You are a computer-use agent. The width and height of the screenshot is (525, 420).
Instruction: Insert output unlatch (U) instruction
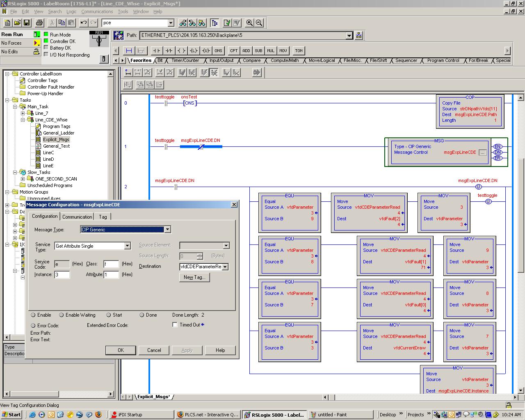tap(206, 50)
